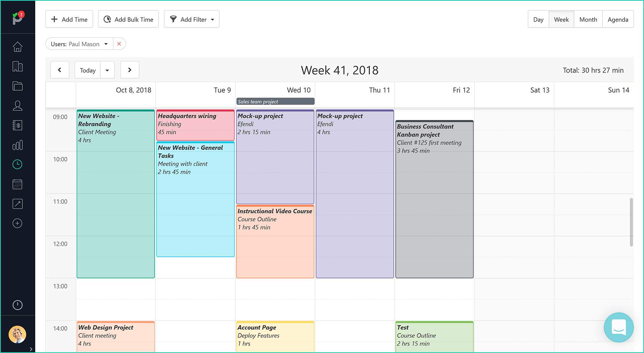The width and height of the screenshot is (644, 353).
Task: Click the timer icon near sidebar bottom
Action: click(18, 305)
